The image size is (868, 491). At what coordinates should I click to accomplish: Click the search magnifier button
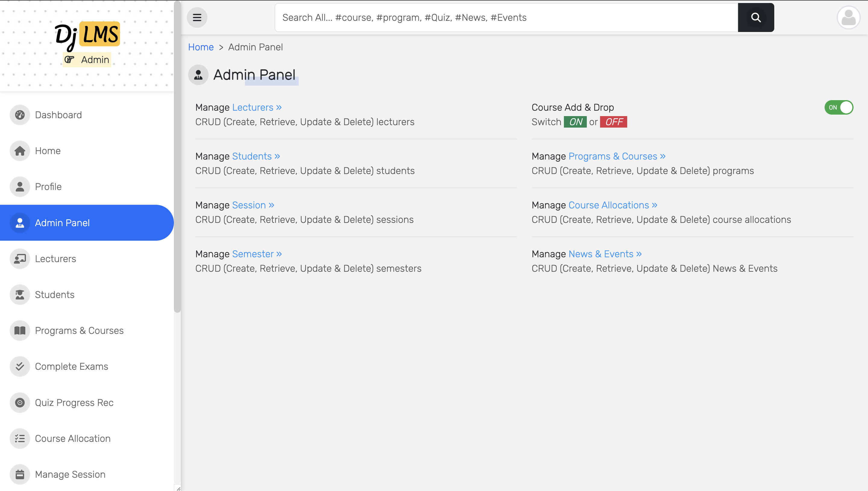pos(756,17)
